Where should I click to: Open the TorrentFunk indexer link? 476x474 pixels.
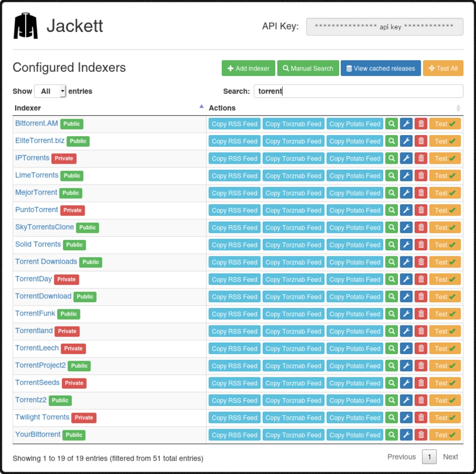pyautogui.click(x=35, y=314)
